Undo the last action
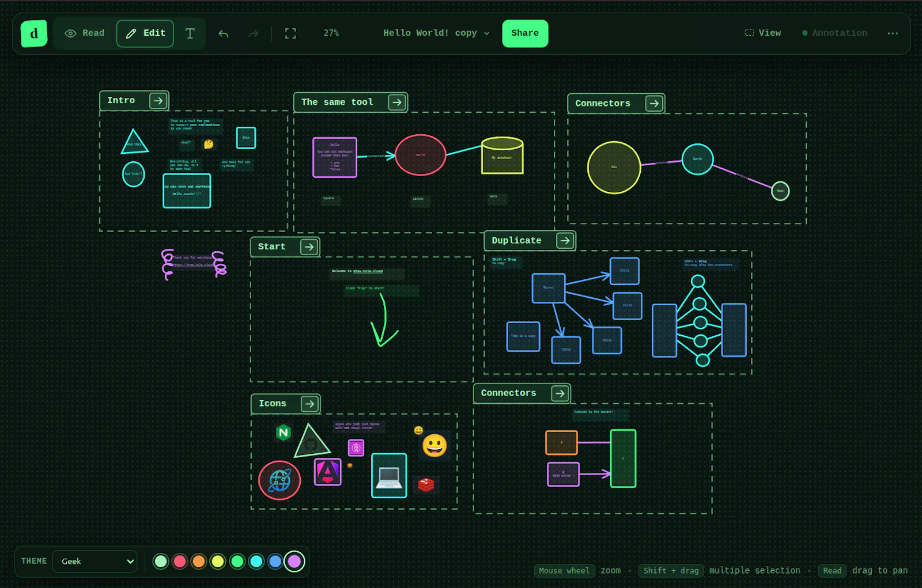Image resolution: width=922 pixels, height=588 pixels. [224, 33]
